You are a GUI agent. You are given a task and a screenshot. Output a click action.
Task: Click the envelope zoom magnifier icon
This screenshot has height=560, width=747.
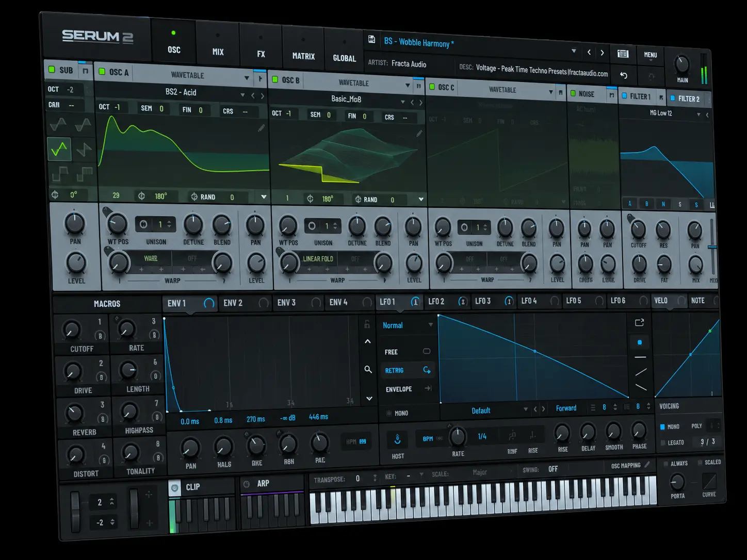click(x=368, y=369)
